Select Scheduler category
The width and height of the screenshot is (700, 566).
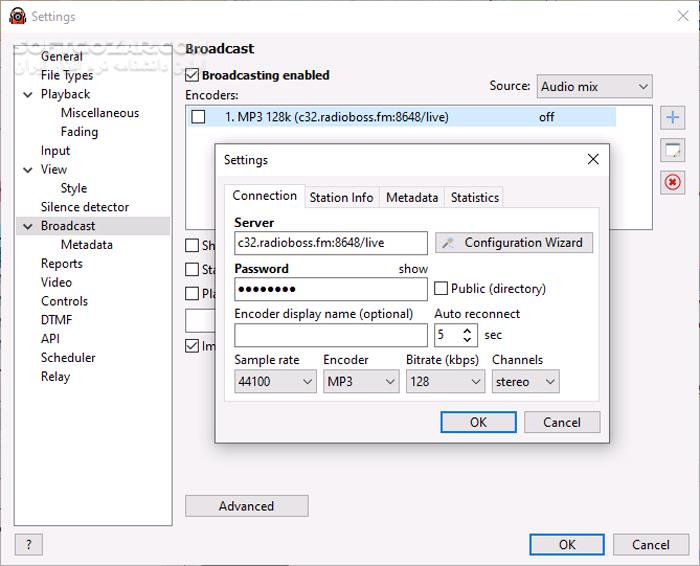click(x=68, y=358)
